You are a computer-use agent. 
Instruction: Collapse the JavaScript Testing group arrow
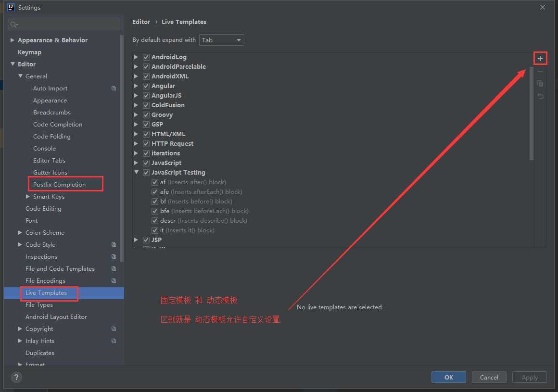136,172
